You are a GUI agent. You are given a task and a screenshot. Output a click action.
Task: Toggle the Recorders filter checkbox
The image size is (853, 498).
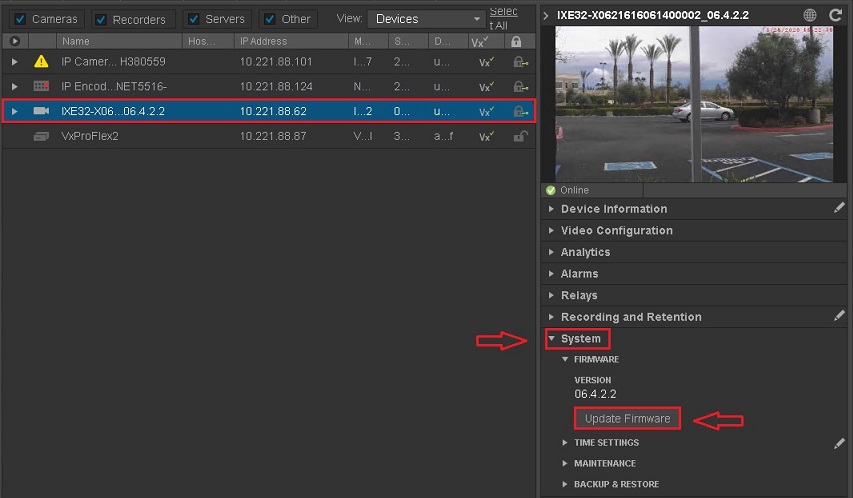tap(101, 19)
